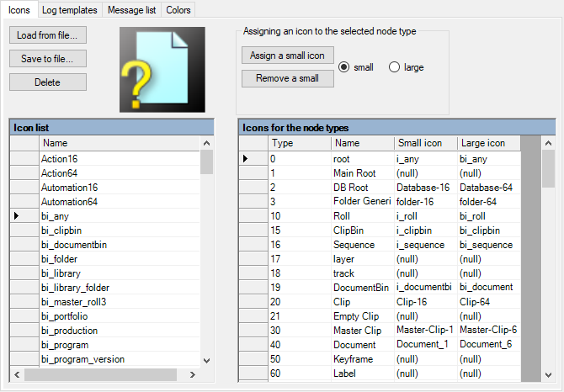Click Load from file button

click(x=47, y=35)
